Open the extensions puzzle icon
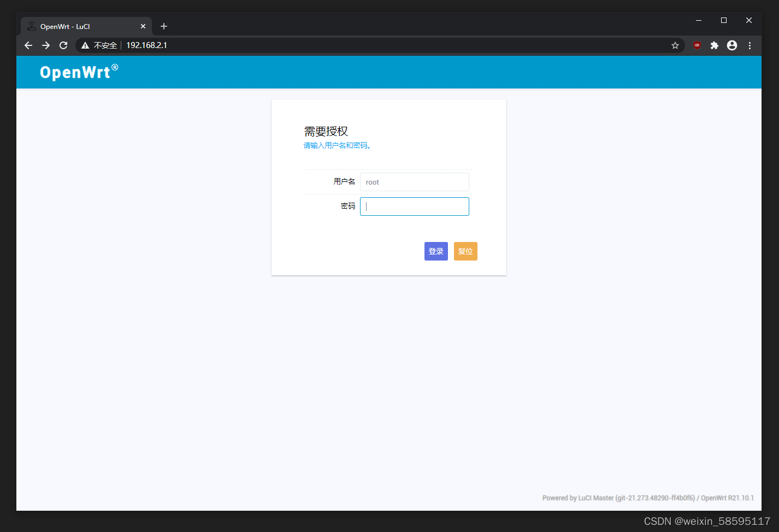 (715, 45)
